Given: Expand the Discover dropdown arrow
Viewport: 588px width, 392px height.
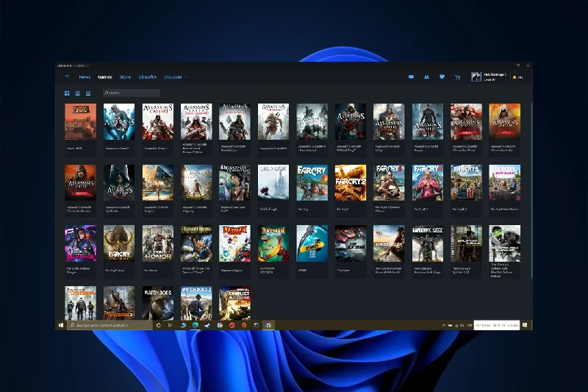Looking at the screenshot, I should tap(187, 76).
